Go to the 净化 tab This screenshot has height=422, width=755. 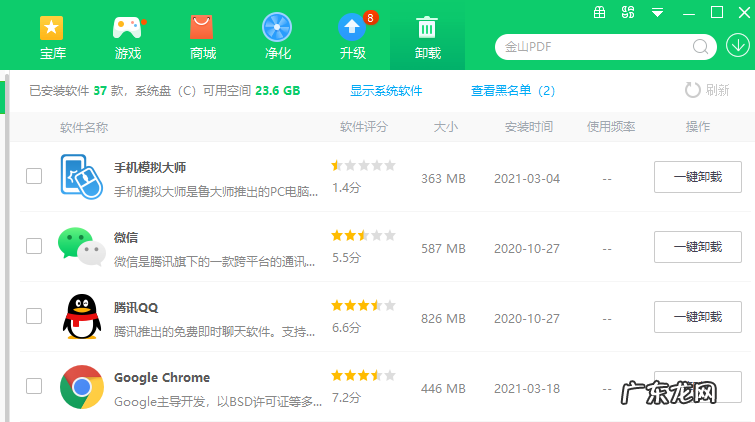[277, 38]
